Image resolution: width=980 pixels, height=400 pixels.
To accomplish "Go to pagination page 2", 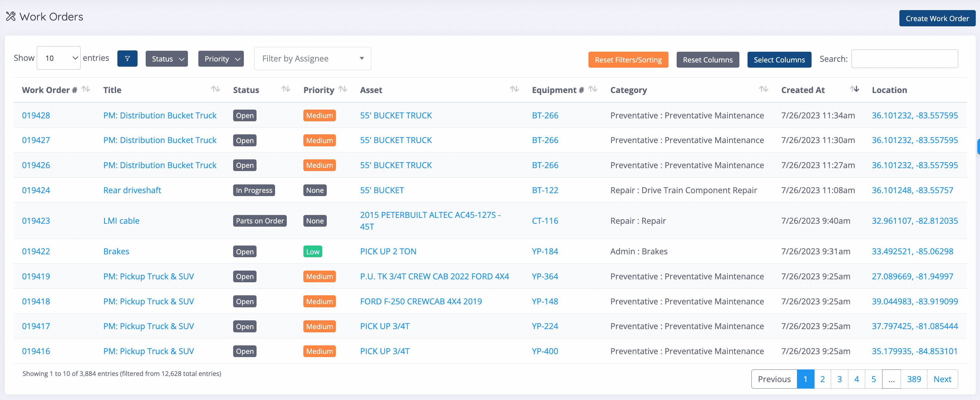I will click(x=823, y=379).
